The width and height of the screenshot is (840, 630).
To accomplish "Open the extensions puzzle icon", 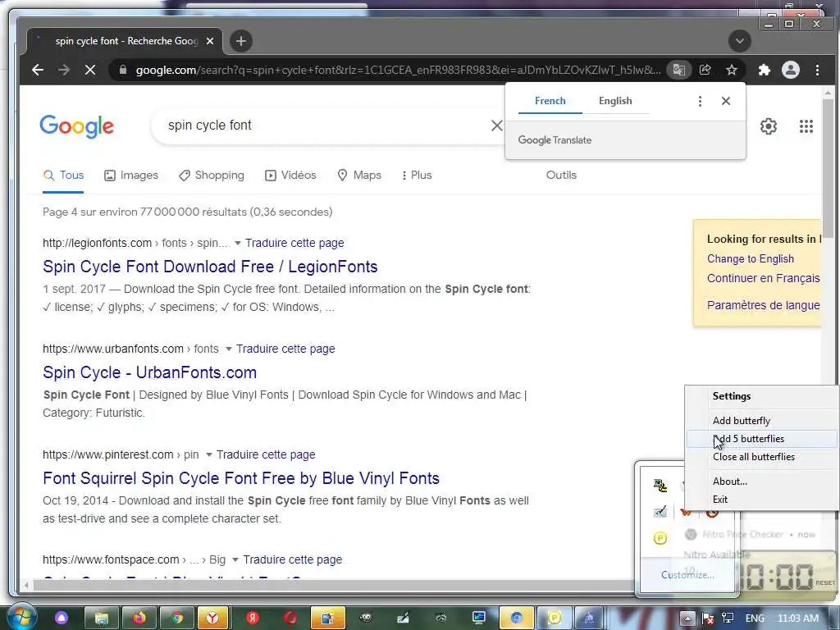I will pyautogui.click(x=765, y=71).
